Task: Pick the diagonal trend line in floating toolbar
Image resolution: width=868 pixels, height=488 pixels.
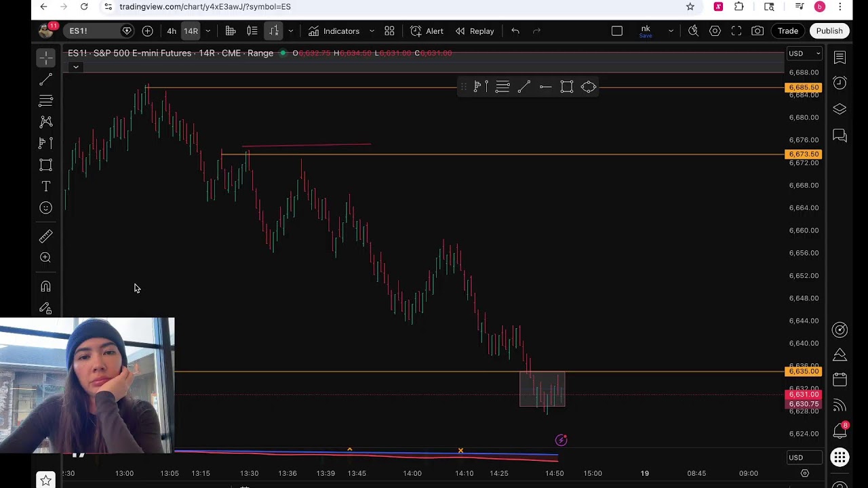Action: pyautogui.click(x=524, y=87)
